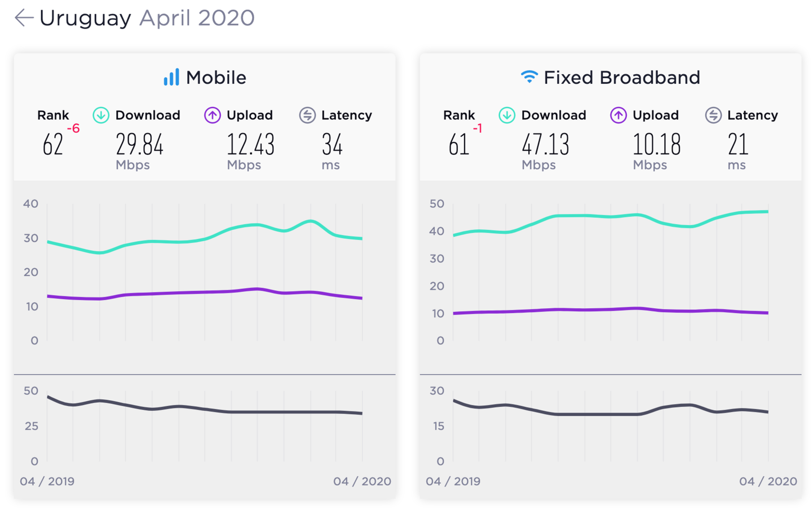Select the Mobile rank value 62

[x=53, y=145]
